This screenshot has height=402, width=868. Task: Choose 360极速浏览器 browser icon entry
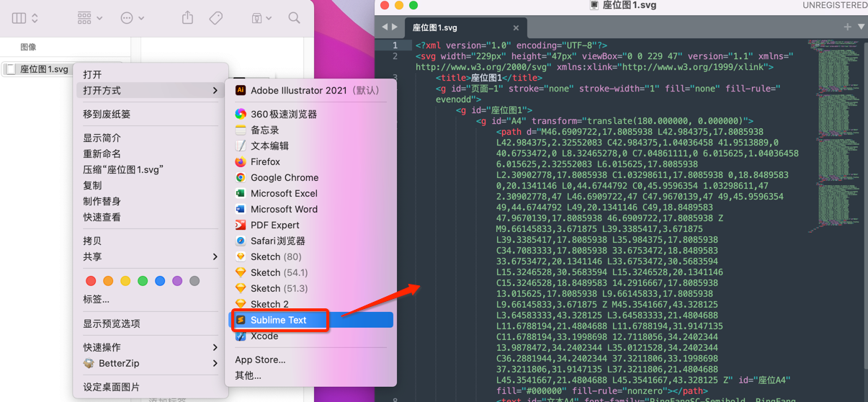[241, 114]
